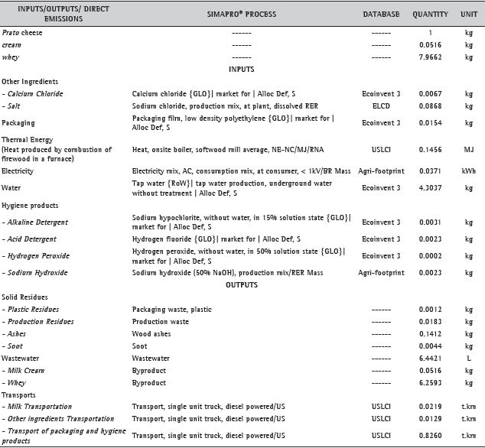Image resolution: width=485 pixels, height=448 pixels.
Task: Click the SIMAPRO® PROCESS column header
Action: click(242, 15)
